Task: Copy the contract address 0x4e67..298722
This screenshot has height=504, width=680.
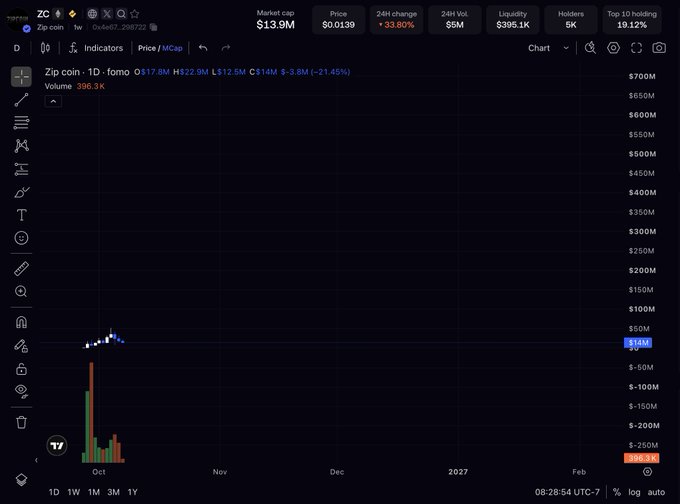Action: click(153, 27)
